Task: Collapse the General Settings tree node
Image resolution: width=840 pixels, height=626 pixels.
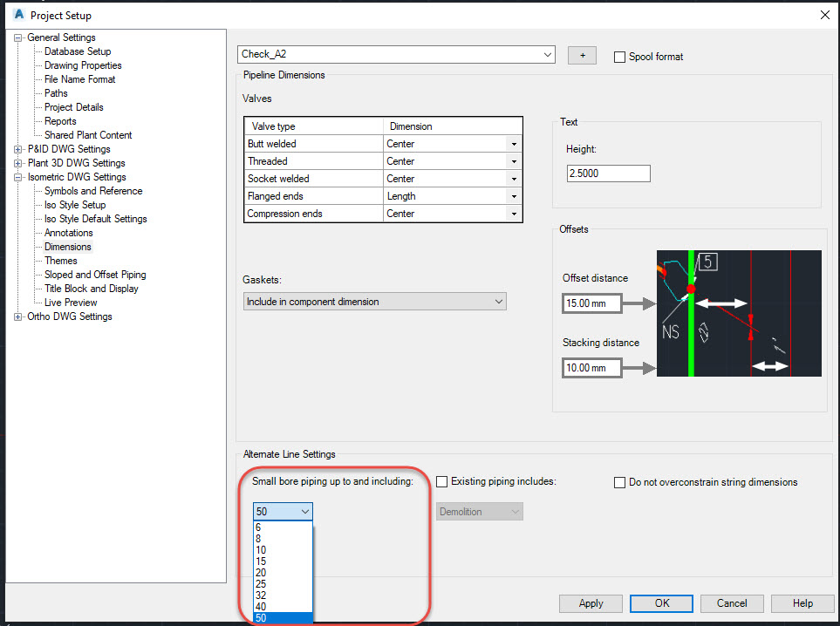Action: click(x=17, y=38)
